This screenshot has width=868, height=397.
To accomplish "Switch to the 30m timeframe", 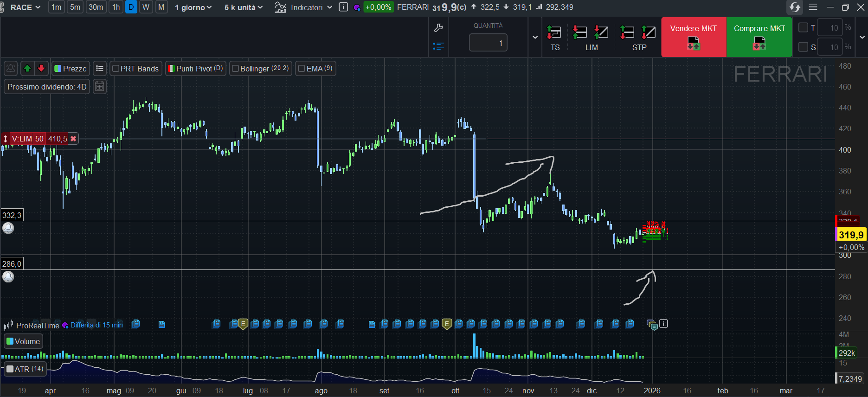I will [x=96, y=7].
